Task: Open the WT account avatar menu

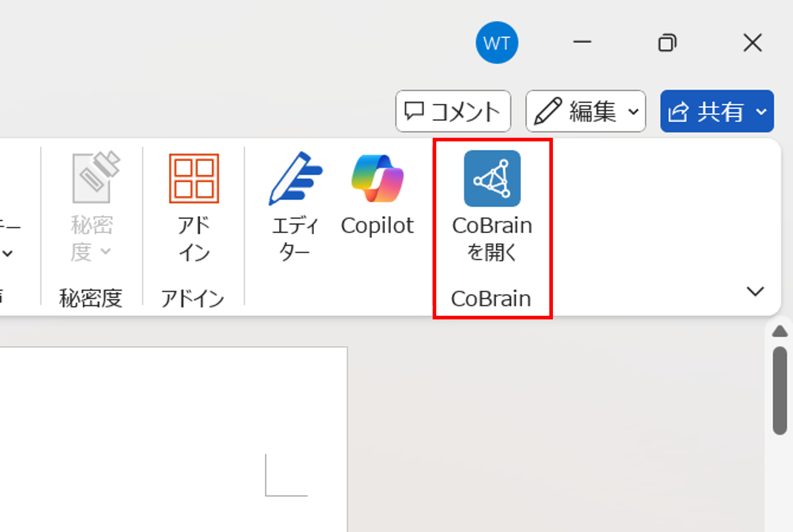Action: [x=497, y=43]
